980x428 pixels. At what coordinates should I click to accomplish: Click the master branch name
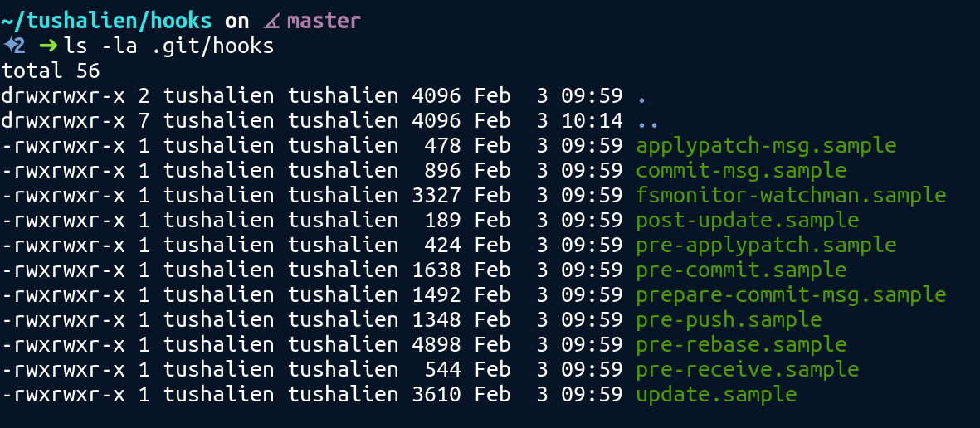click(x=324, y=20)
